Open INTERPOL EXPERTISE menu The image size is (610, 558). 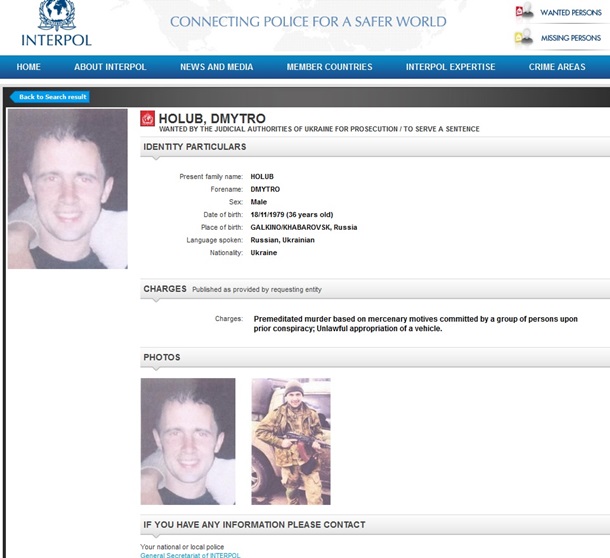450,67
